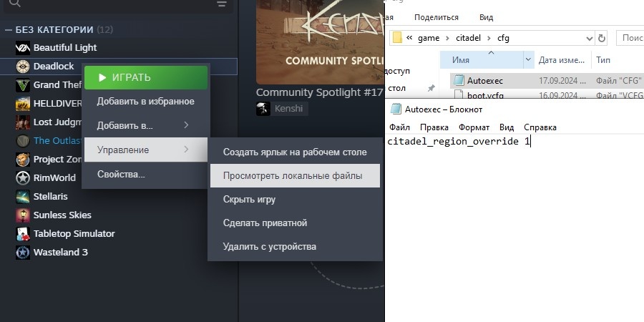Click the Notepad icon in Autoexec title bar
This screenshot has width=644, height=322.
(x=396, y=109)
